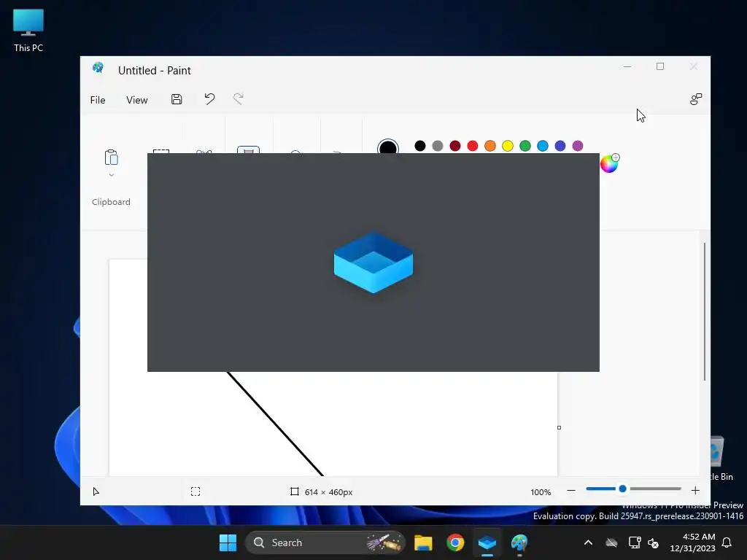Click the network tray icon

tap(635, 542)
